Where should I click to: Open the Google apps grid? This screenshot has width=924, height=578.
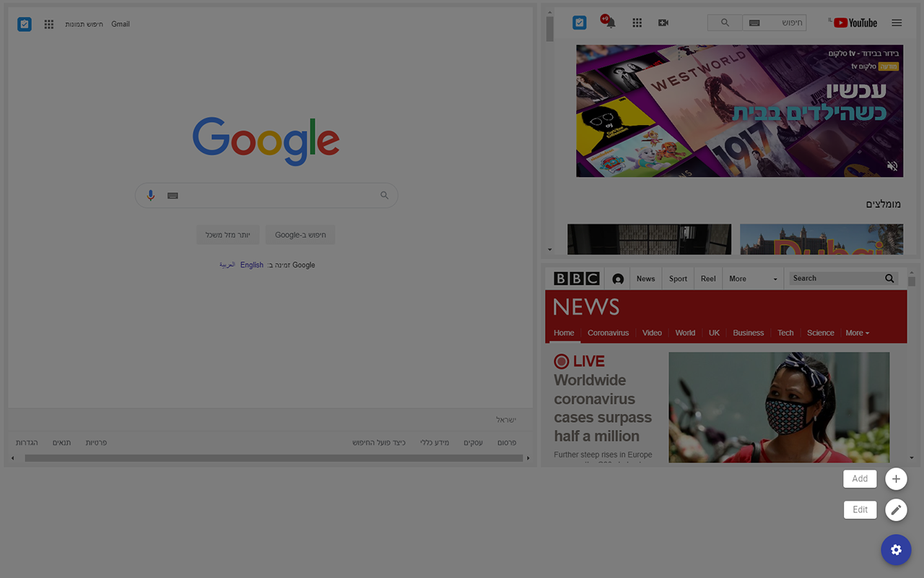point(48,24)
